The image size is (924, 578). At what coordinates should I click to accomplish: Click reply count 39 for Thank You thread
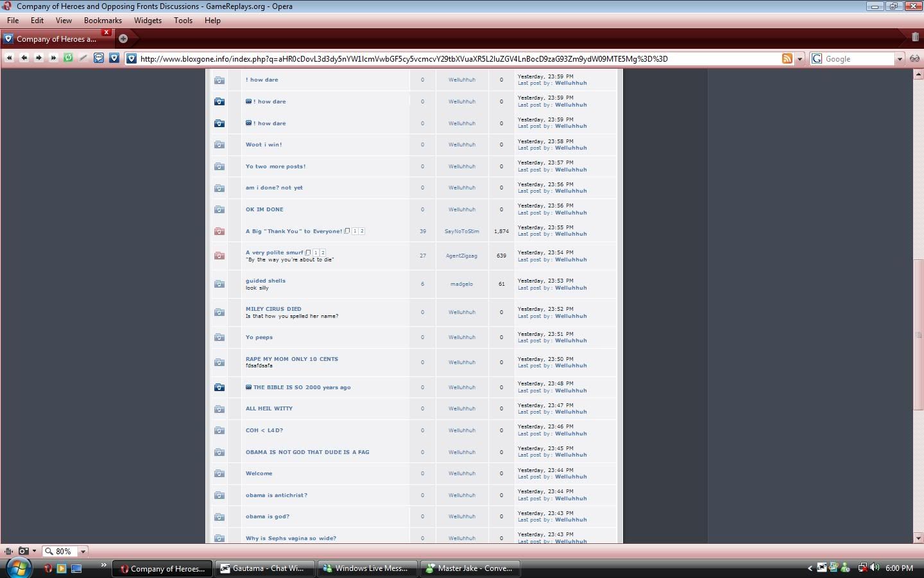point(423,231)
